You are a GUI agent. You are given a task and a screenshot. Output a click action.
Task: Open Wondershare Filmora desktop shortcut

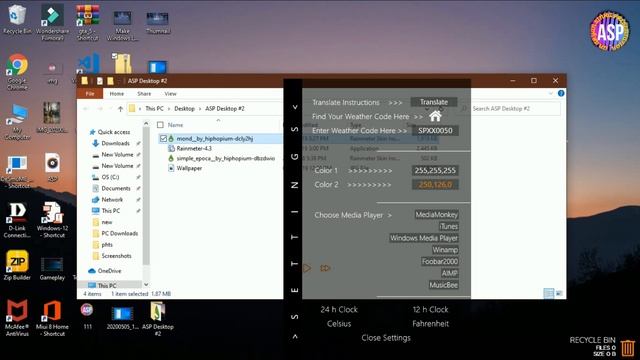pos(52,22)
